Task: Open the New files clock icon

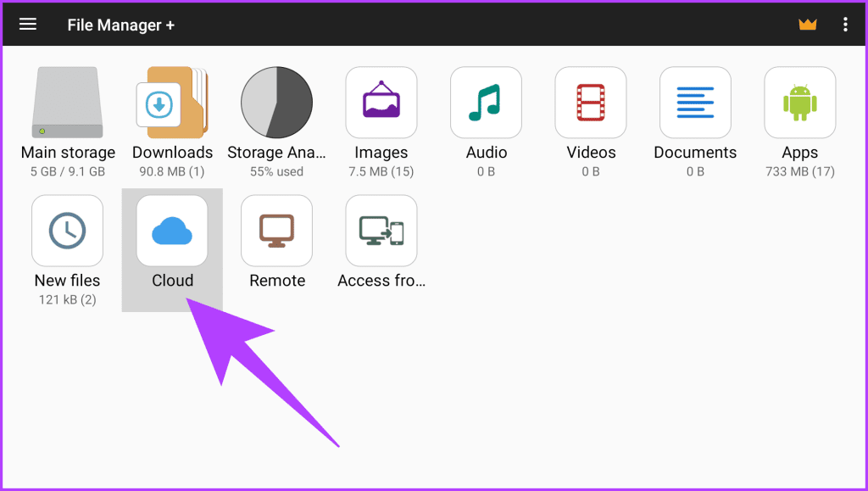Action: (68, 231)
